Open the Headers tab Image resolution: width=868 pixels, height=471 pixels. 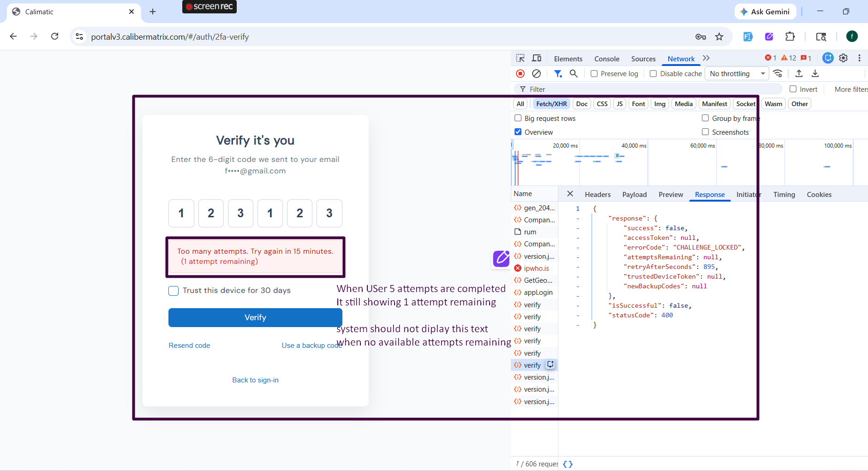598,195
